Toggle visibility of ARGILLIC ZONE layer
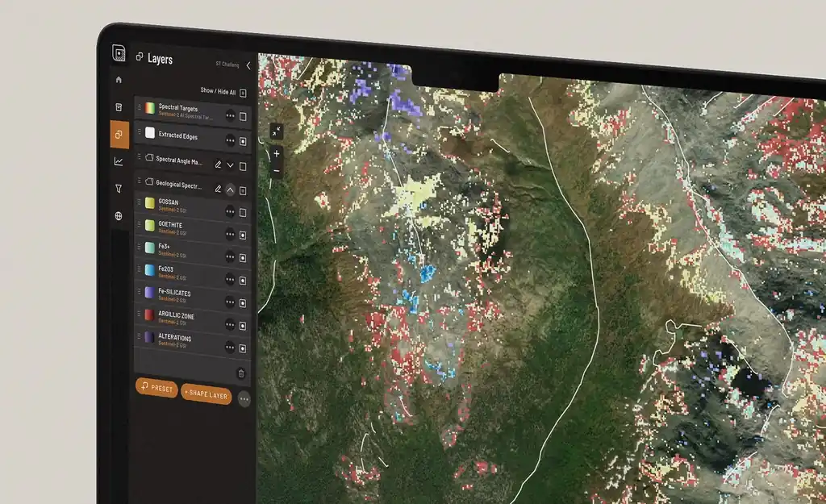Viewport: 826px width, 504px height. point(243,326)
